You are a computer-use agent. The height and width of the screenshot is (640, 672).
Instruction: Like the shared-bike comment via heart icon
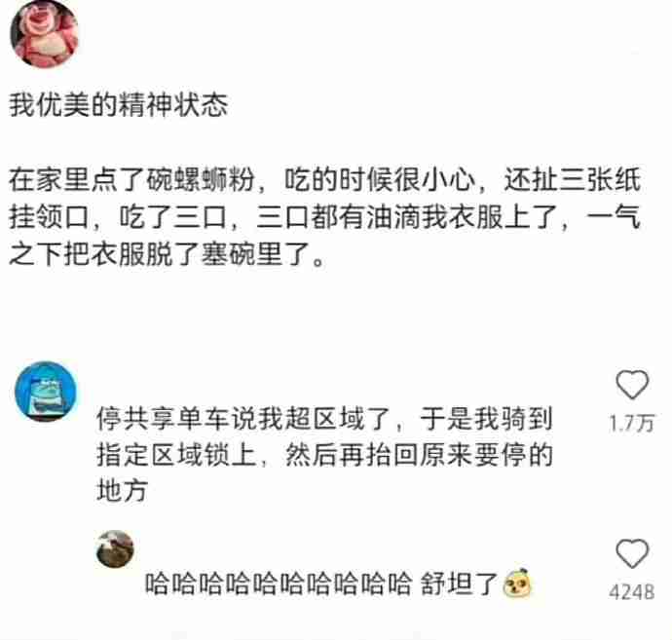point(632,385)
